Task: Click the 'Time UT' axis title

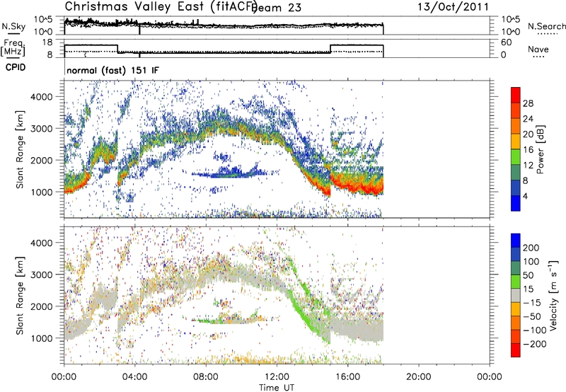Action: (277, 388)
